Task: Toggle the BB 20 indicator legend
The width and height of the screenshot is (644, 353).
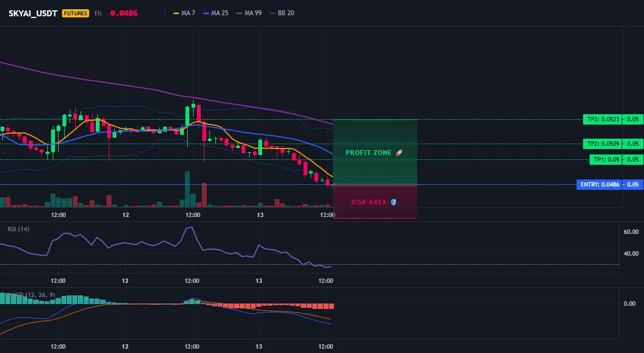Action: coord(282,13)
